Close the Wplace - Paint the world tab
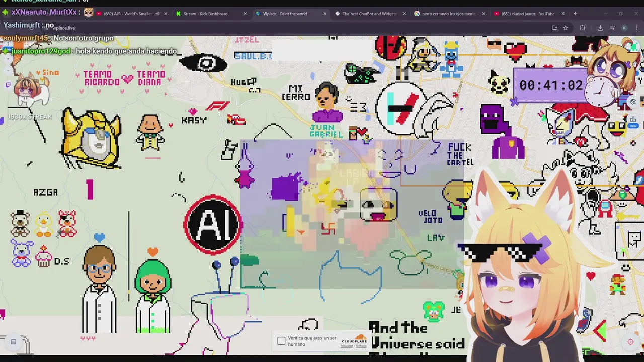Image resolution: width=644 pixels, height=362 pixels. [x=325, y=14]
